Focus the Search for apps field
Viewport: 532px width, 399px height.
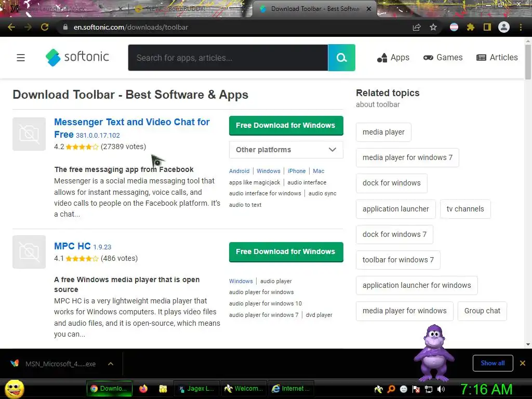(x=228, y=58)
